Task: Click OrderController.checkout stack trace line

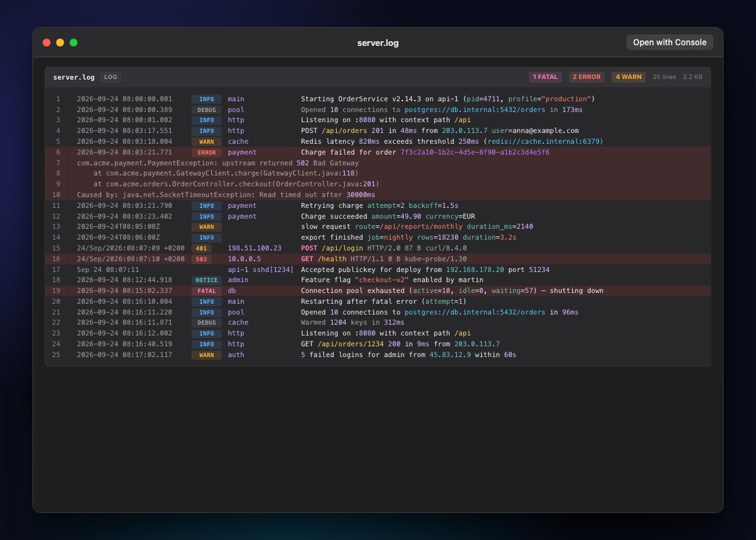Action: (x=236, y=184)
